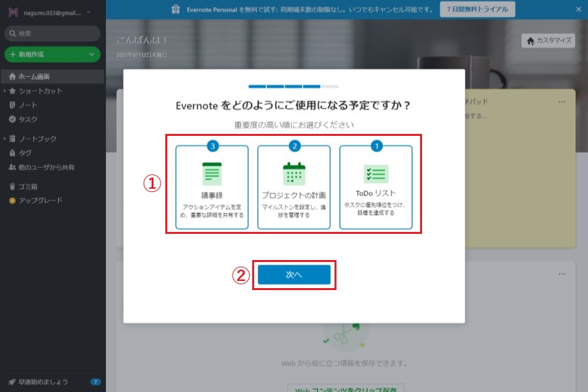Toggle the 議事録 usage card

[212, 188]
